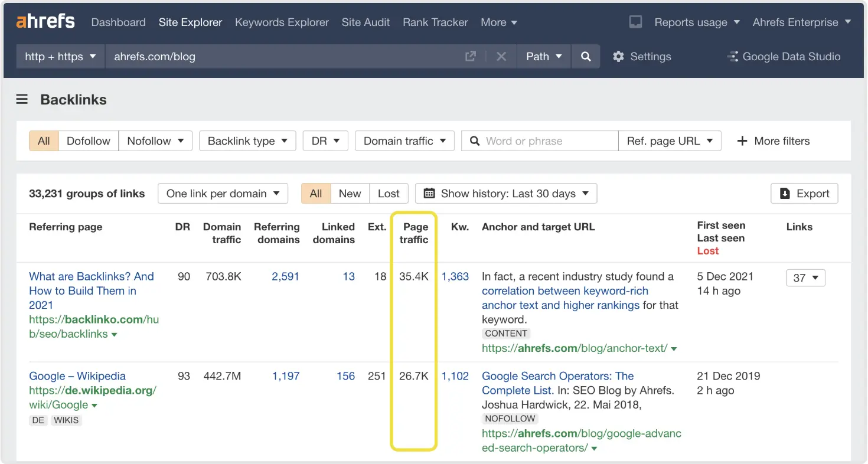The image size is (868, 464).
Task: Change the Path mode dropdown
Action: click(x=543, y=57)
